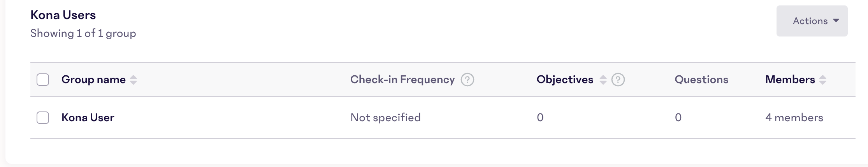Click the Group name column header
The image size is (868, 167).
(93, 80)
